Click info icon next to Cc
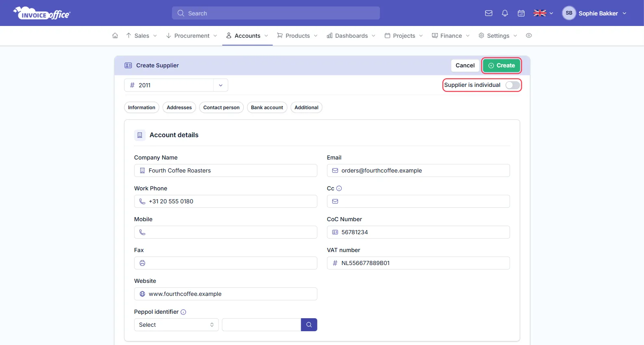Screen dimensions: 644x345 339,188
